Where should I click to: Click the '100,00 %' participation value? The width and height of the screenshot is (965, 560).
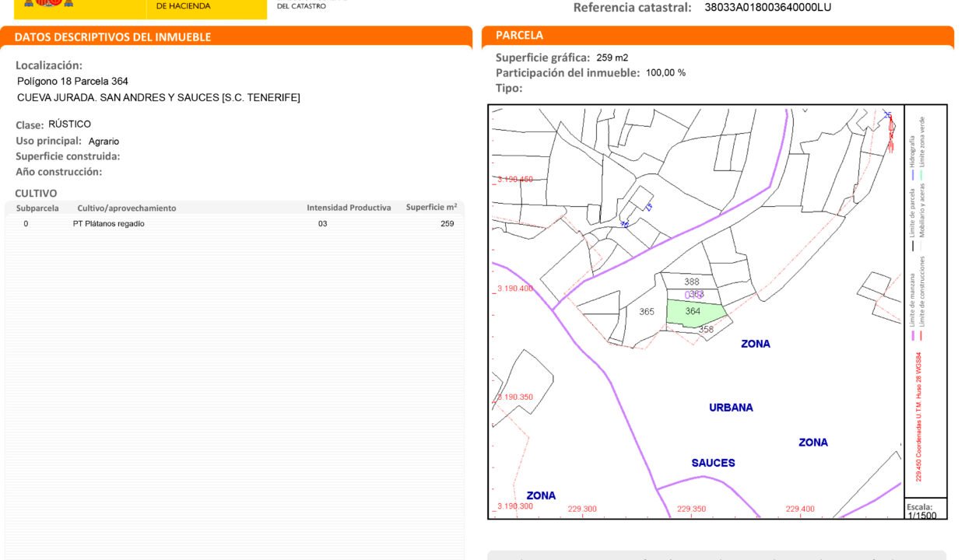665,72
